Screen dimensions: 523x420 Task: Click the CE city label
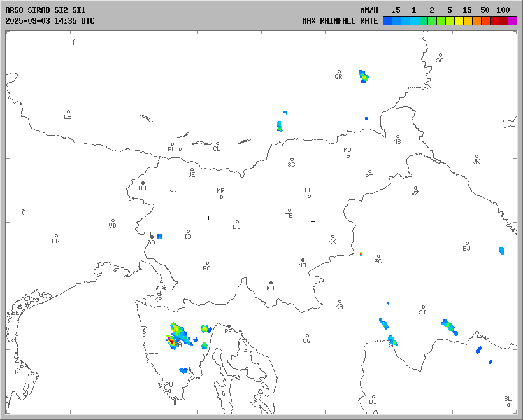[x=308, y=190]
